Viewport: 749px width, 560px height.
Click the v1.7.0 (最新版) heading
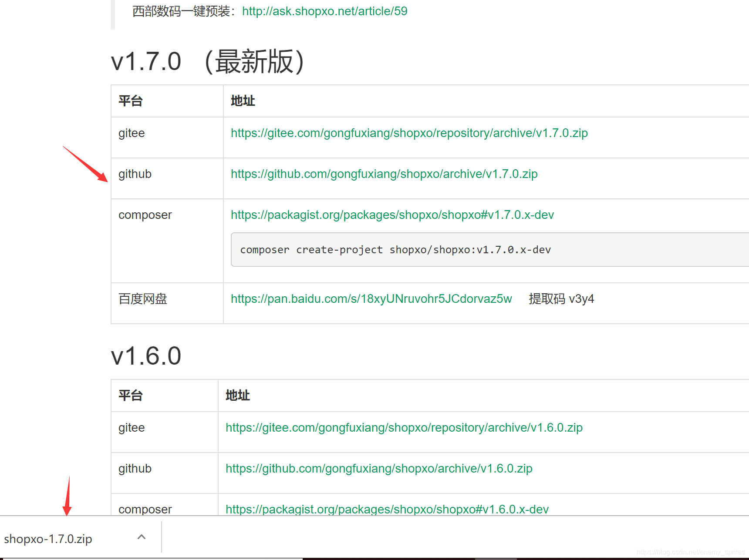pyautogui.click(x=208, y=61)
